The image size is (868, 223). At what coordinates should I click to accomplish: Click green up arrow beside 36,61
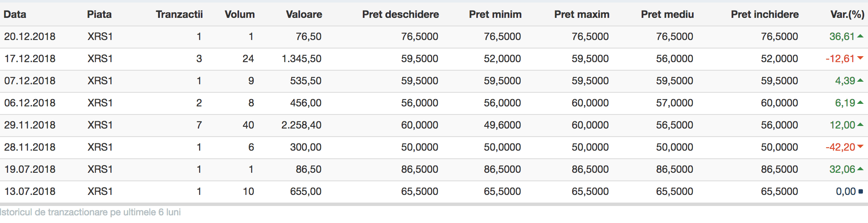(860, 36)
